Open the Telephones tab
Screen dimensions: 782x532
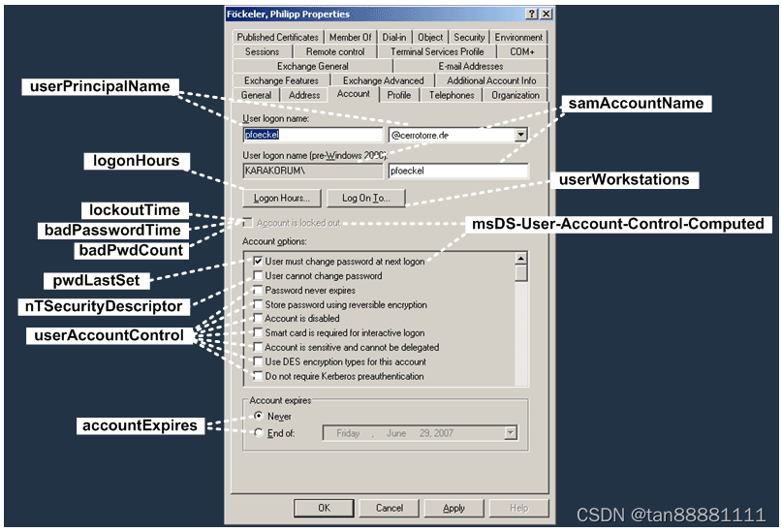[452, 95]
